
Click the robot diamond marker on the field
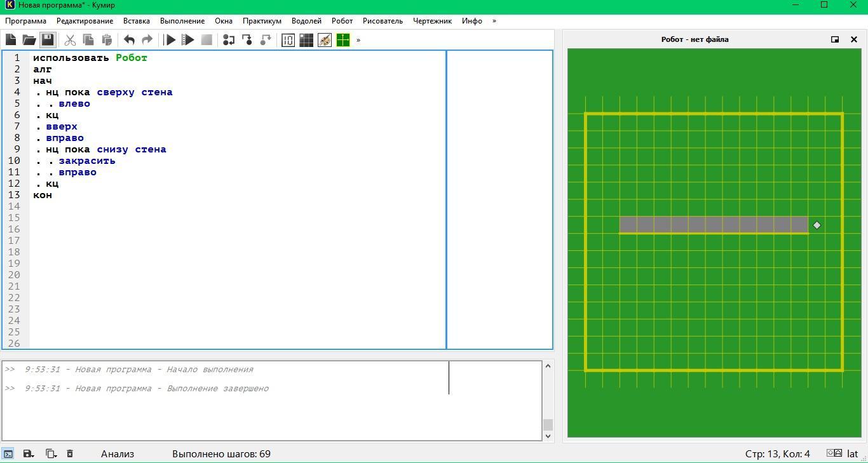point(817,225)
